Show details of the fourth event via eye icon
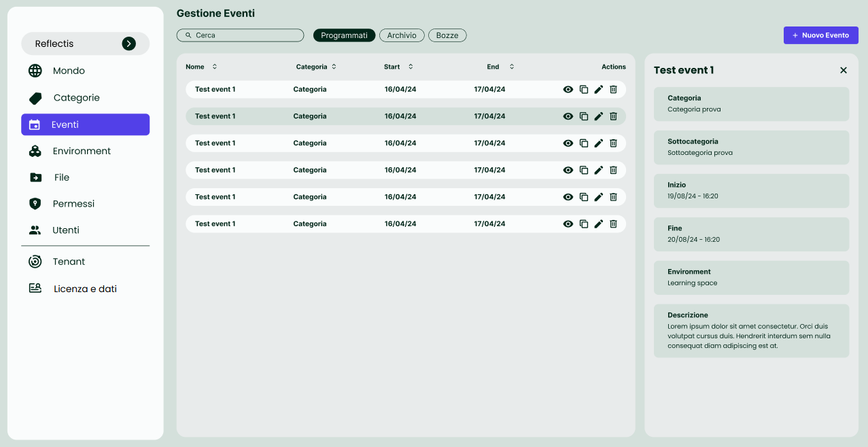This screenshot has height=447, width=868. pos(568,170)
